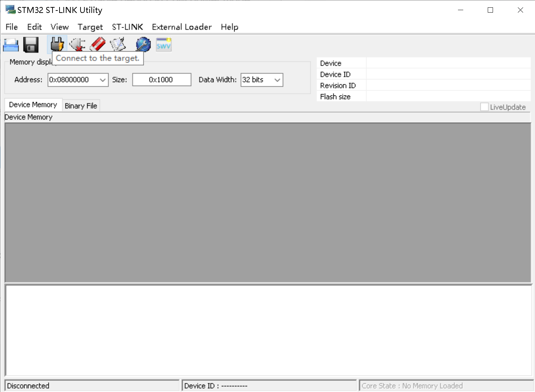Open Program verify toolbar icon

(118, 44)
